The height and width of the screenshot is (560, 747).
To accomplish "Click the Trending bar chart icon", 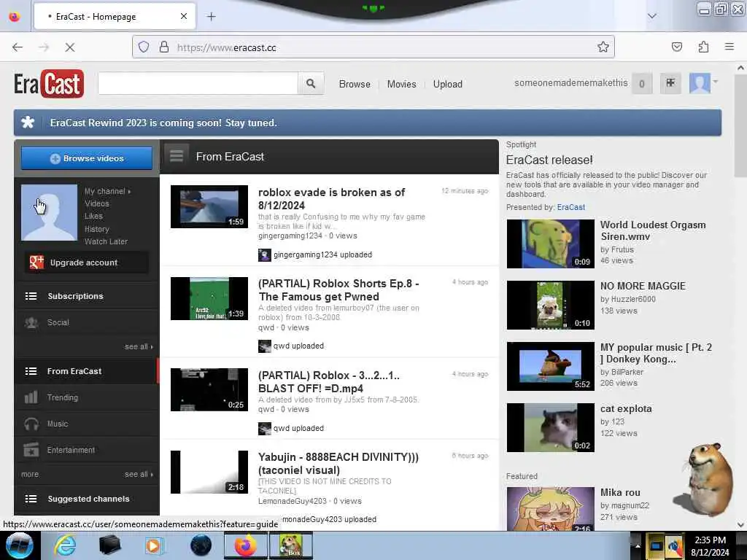I will (x=31, y=397).
